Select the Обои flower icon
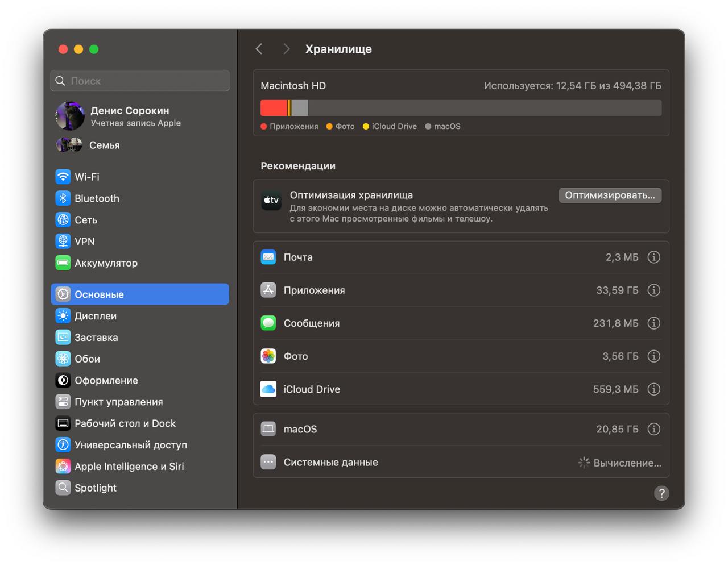The width and height of the screenshot is (728, 566). (63, 359)
